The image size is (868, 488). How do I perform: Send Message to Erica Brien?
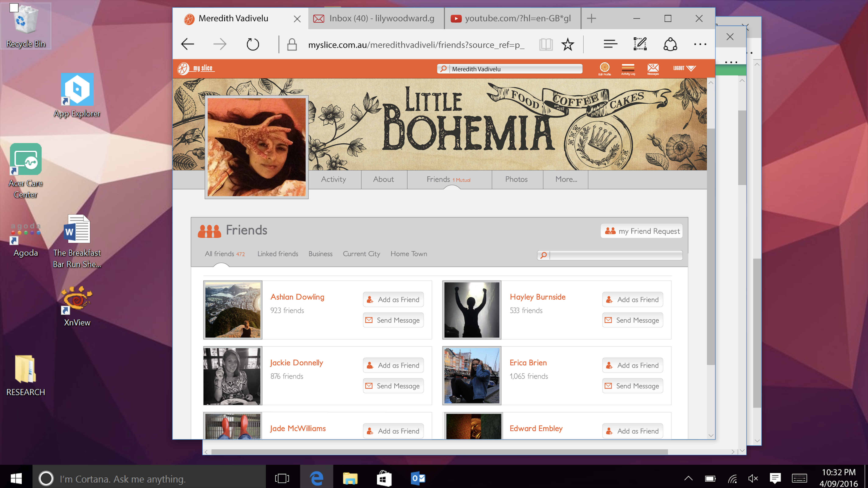click(x=633, y=386)
